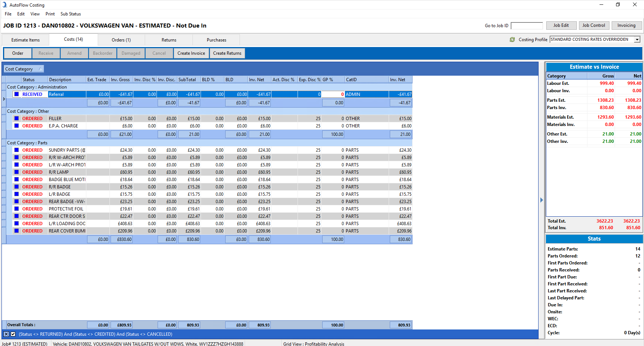Click the blue square on the R/R W-ARCH PROT row
Image resolution: width=644 pixels, height=346 pixels.
[x=17, y=158]
